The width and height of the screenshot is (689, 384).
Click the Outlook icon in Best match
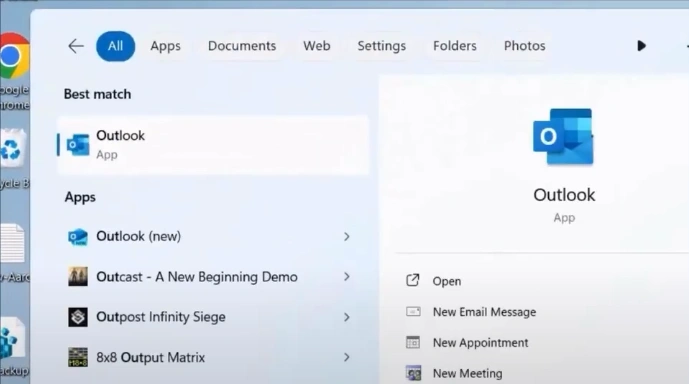78,145
